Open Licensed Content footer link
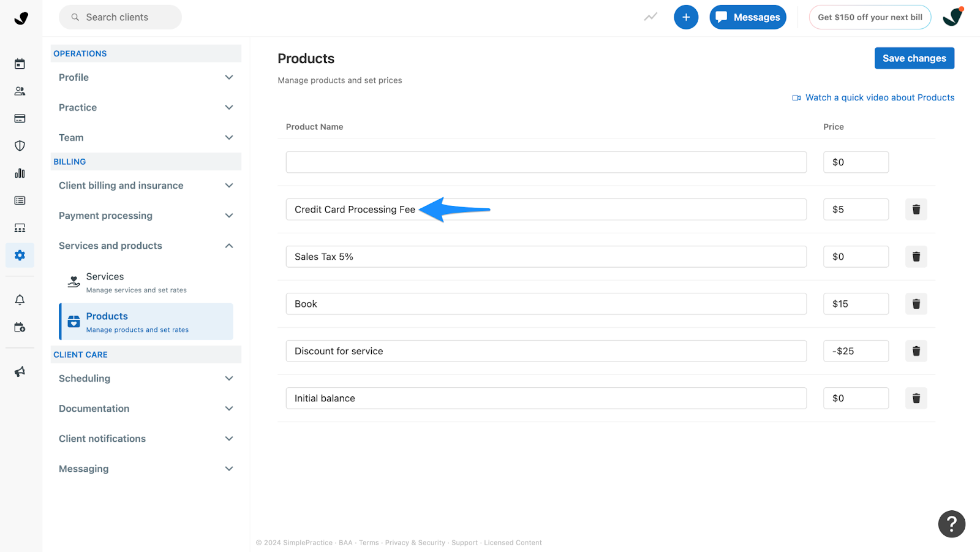 pos(513,543)
